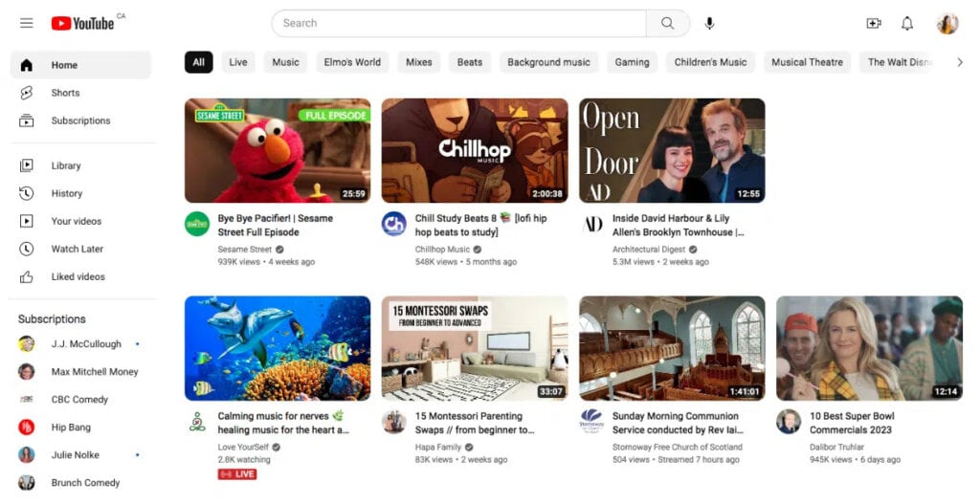Select the Background music chip

[548, 62]
